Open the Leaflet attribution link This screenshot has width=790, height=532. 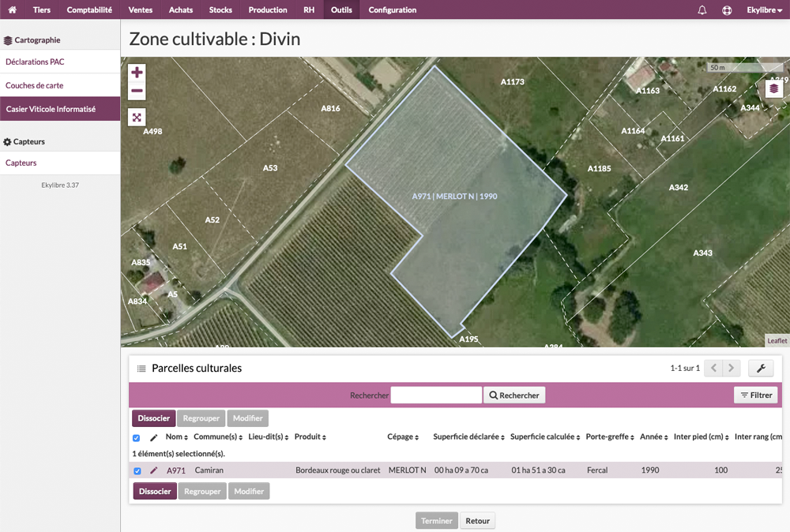click(x=777, y=341)
